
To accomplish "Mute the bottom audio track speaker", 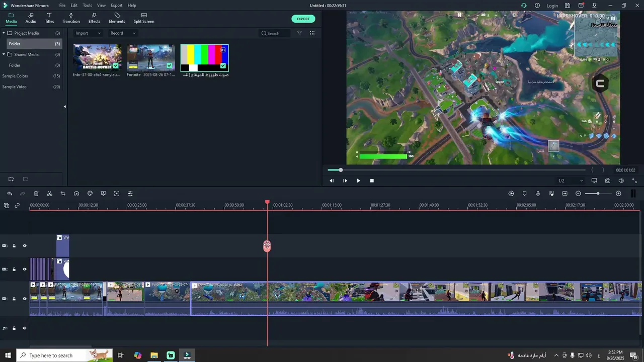I will coord(24,328).
